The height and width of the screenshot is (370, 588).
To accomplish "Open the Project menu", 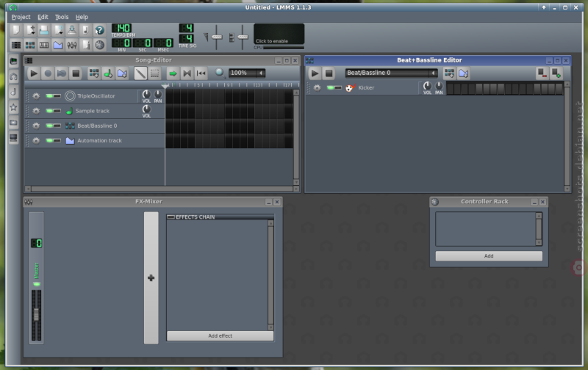I will coord(21,17).
